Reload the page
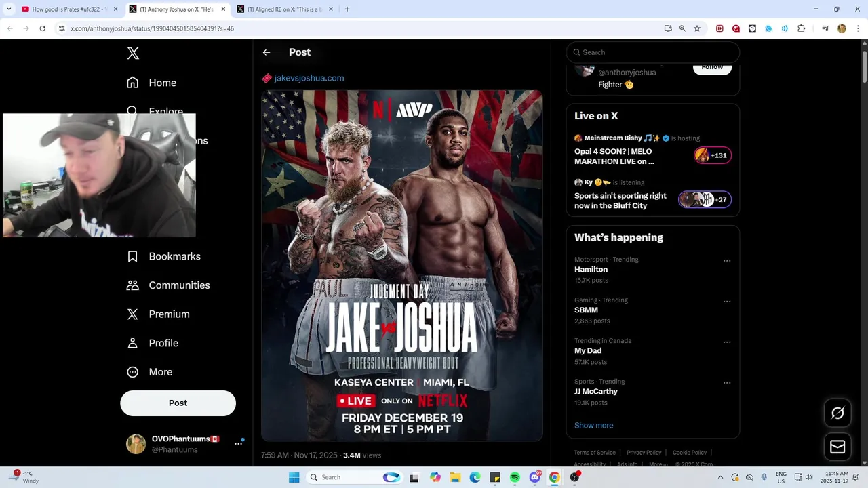The width and height of the screenshot is (868, 488). point(43,28)
